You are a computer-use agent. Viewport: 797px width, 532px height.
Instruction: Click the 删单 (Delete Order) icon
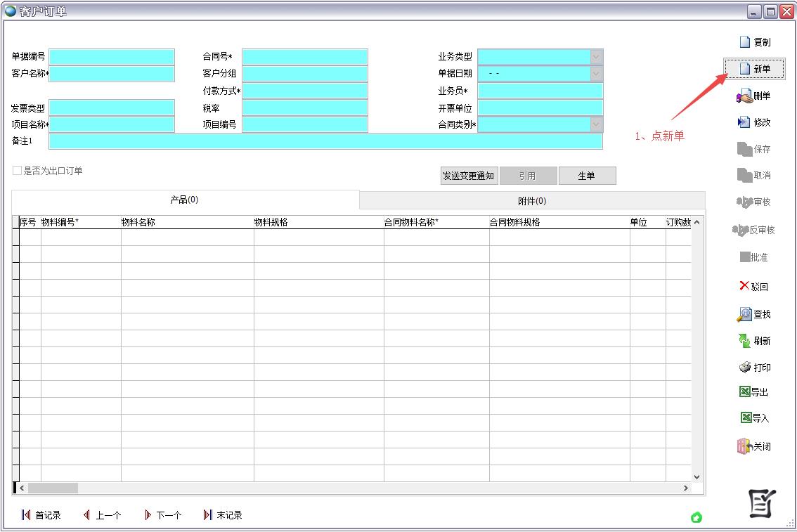tap(755, 95)
